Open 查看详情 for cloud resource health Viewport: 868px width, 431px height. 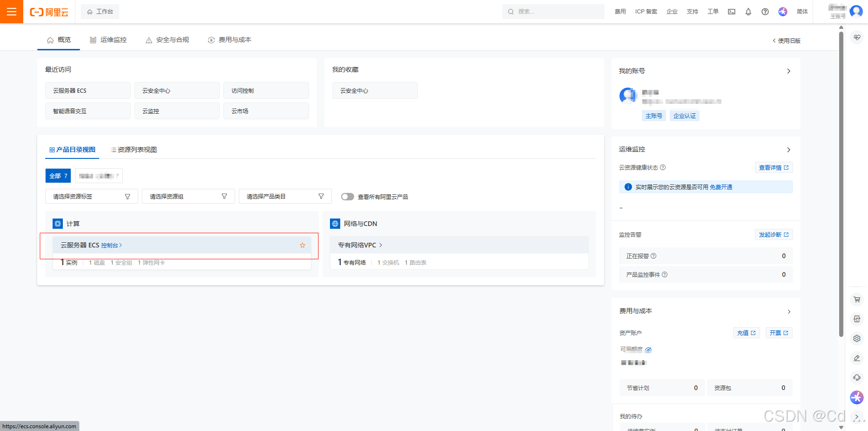click(x=774, y=168)
